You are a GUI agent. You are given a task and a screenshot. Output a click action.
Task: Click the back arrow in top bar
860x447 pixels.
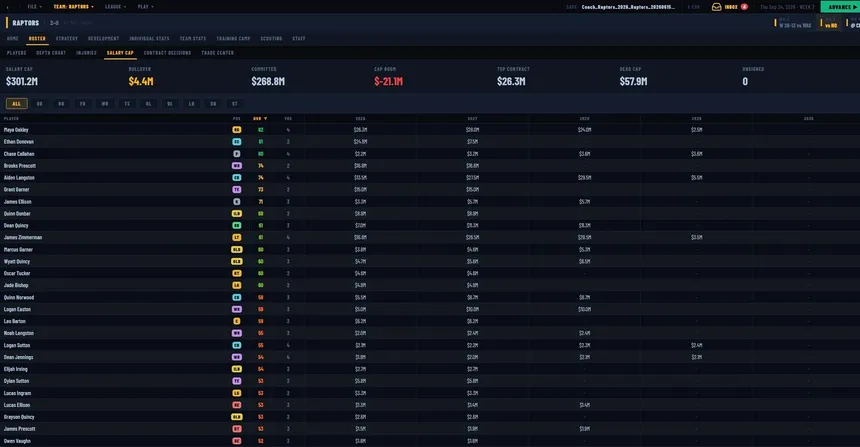tap(8, 7)
